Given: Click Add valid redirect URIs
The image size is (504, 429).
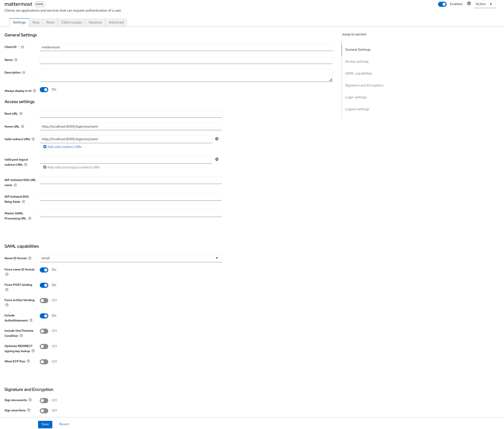Looking at the screenshot, I should coord(63,147).
